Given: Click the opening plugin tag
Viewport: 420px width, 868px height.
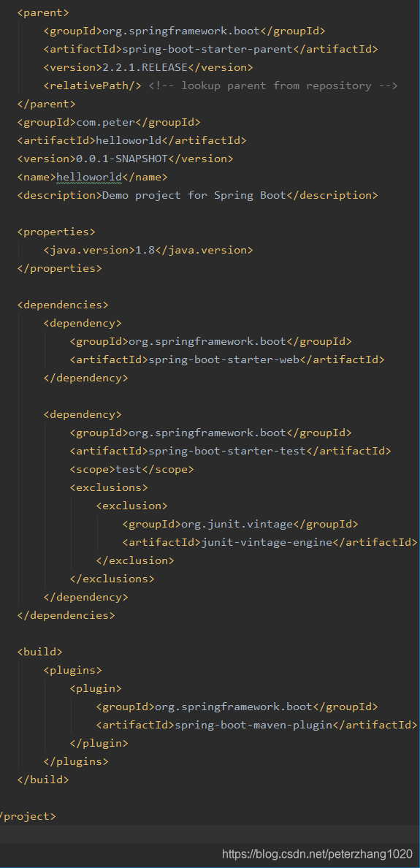Looking at the screenshot, I should coord(96,688).
